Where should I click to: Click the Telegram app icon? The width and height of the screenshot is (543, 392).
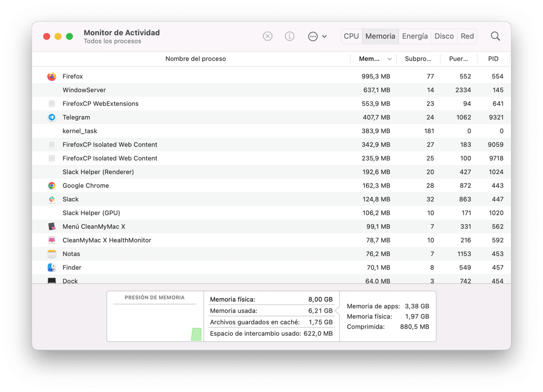(x=52, y=117)
